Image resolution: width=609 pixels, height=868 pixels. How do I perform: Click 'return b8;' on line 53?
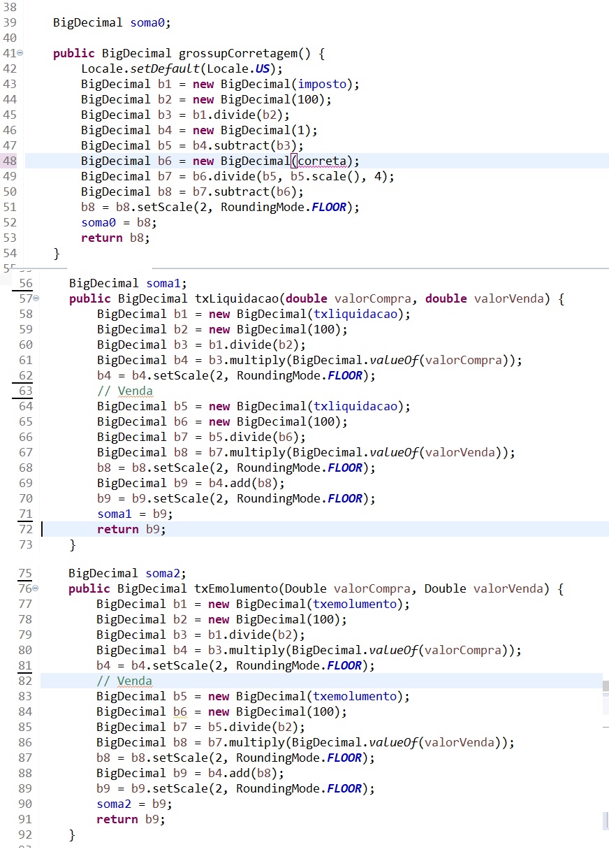pos(115,238)
